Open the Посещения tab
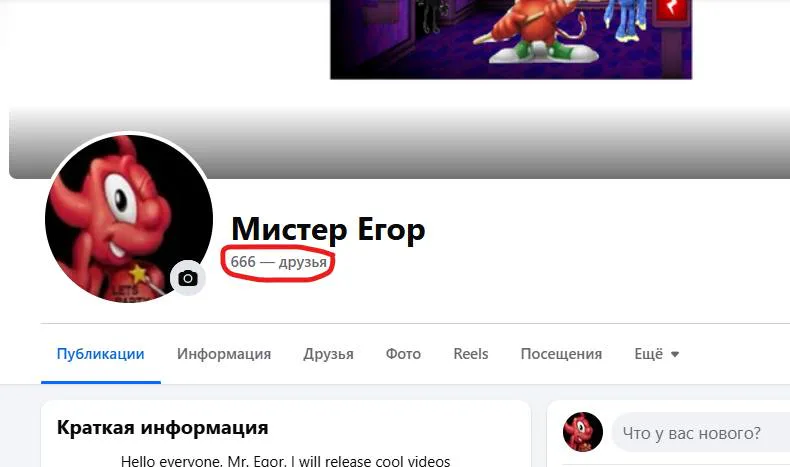 pyautogui.click(x=561, y=354)
